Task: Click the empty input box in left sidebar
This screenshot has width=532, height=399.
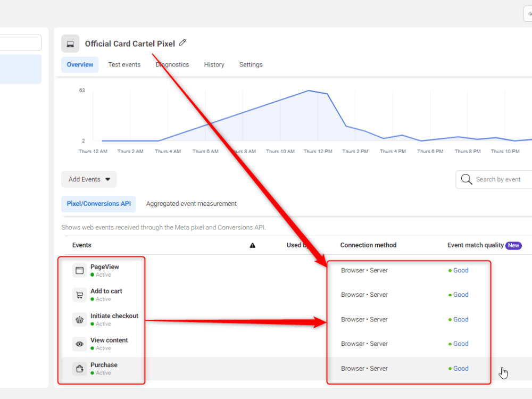Action: [x=20, y=43]
